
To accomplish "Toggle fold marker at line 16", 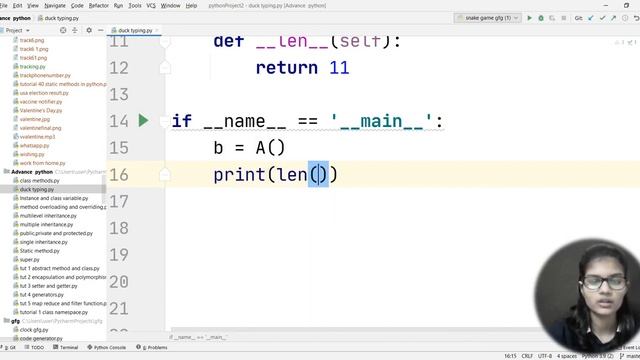I will click(164, 175).
